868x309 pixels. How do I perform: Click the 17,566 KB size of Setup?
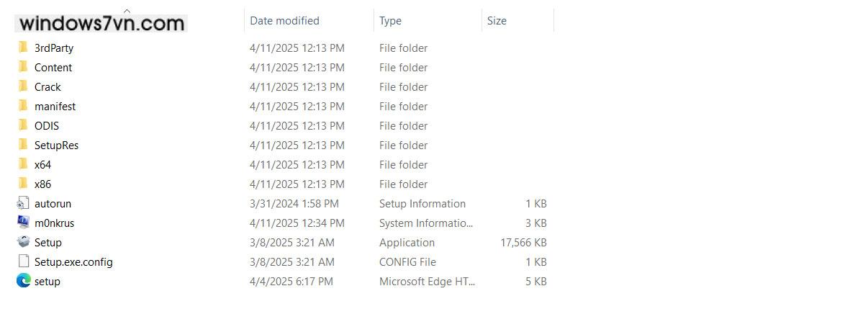(523, 243)
